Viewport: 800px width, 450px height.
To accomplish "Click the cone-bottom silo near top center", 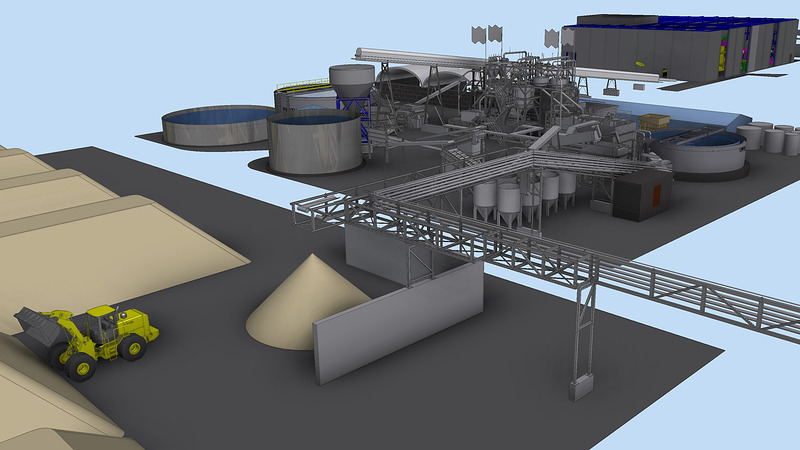I will 352,84.
